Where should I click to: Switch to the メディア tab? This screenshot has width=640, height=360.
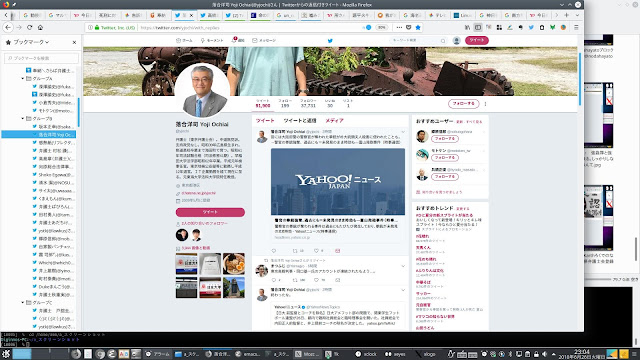click(334, 121)
